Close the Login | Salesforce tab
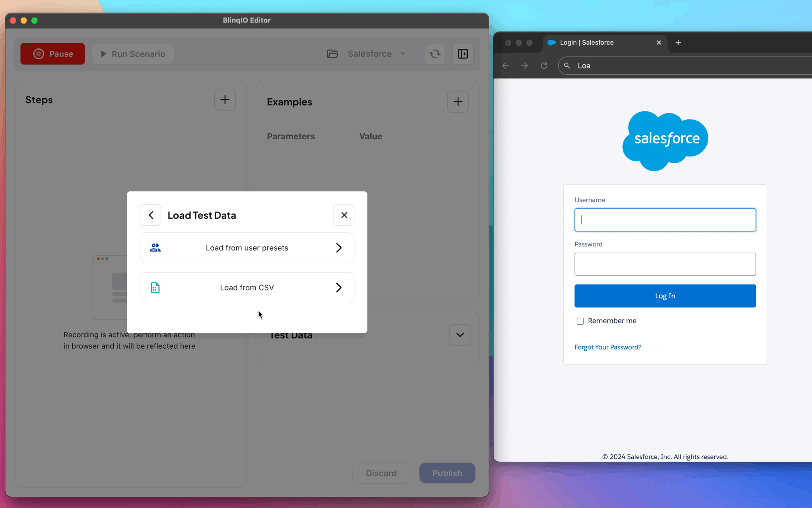This screenshot has width=812, height=508. pyautogui.click(x=659, y=43)
